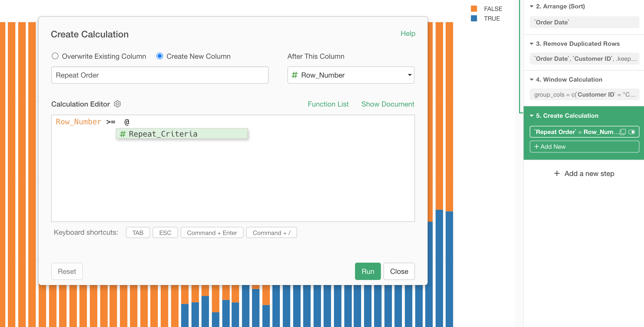Select Overwrite Existing Column radio button

pos(55,56)
